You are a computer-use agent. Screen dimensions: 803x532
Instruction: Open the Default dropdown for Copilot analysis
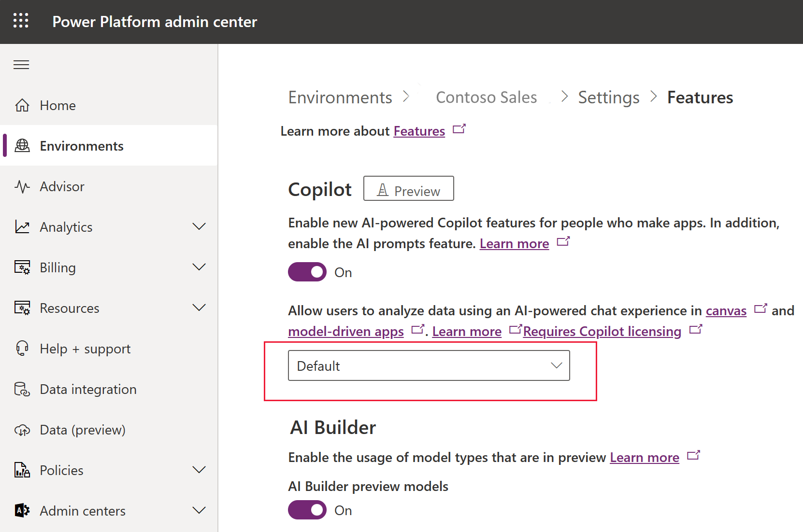[x=429, y=366]
